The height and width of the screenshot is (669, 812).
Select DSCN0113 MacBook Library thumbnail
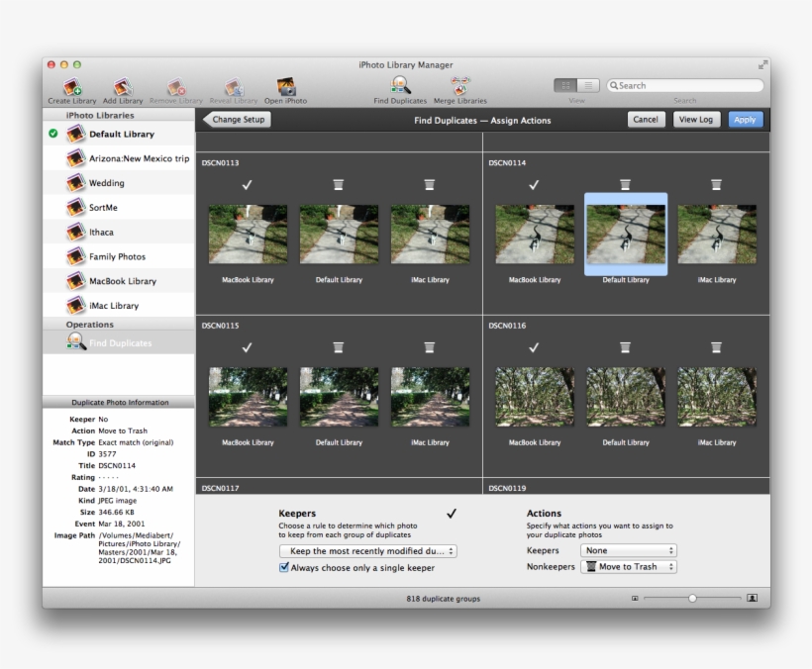coord(248,235)
